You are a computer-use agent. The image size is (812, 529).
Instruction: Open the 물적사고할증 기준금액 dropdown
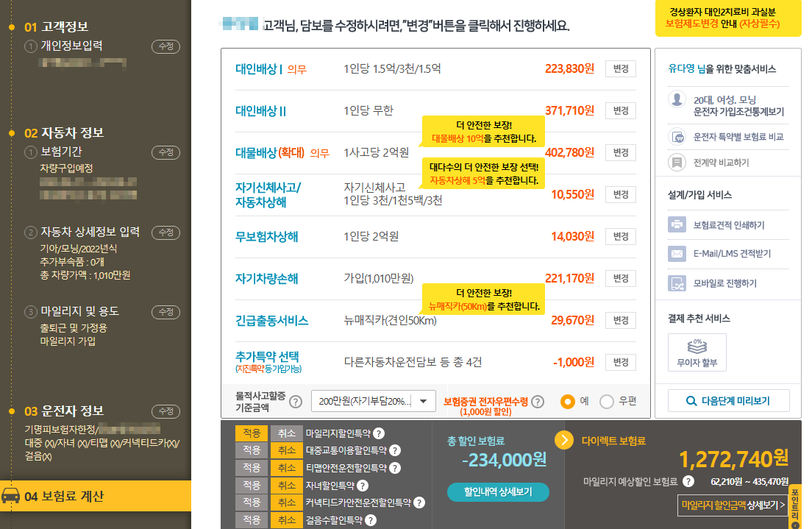click(372, 402)
